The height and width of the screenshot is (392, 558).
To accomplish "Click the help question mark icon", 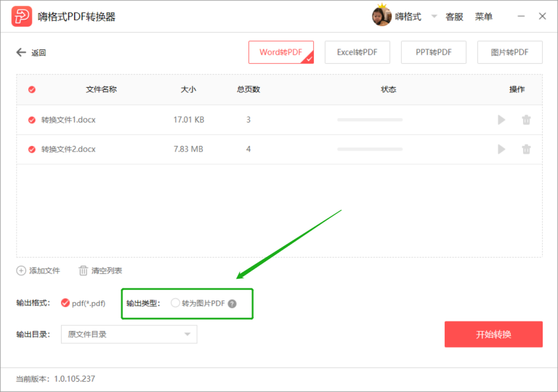I will [x=232, y=304].
